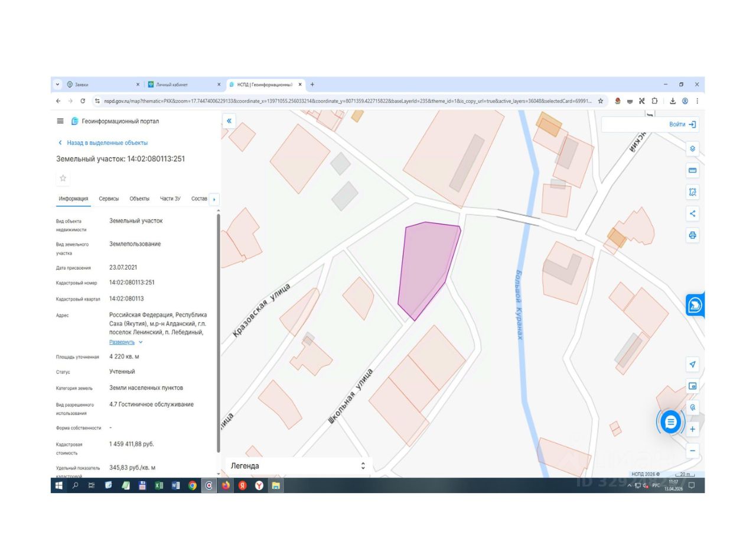756x535 pixels.
Task: Open the chat assistant bubble
Action: coord(670,422)
